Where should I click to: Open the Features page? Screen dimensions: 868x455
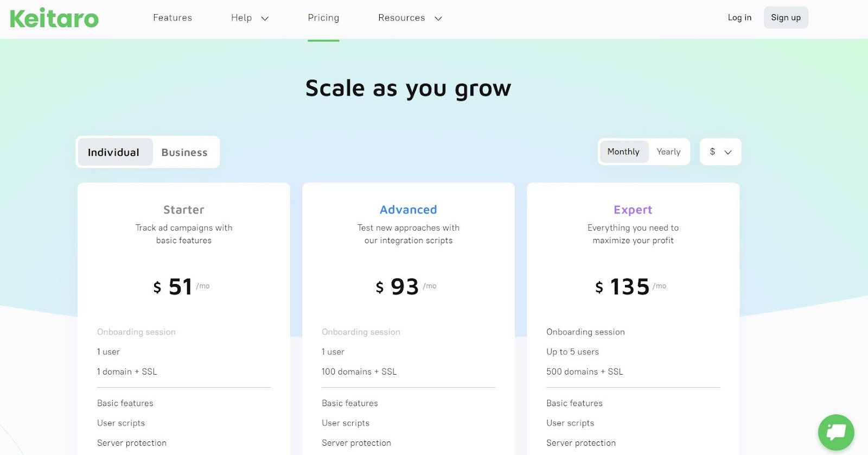(x=173, y=18)
